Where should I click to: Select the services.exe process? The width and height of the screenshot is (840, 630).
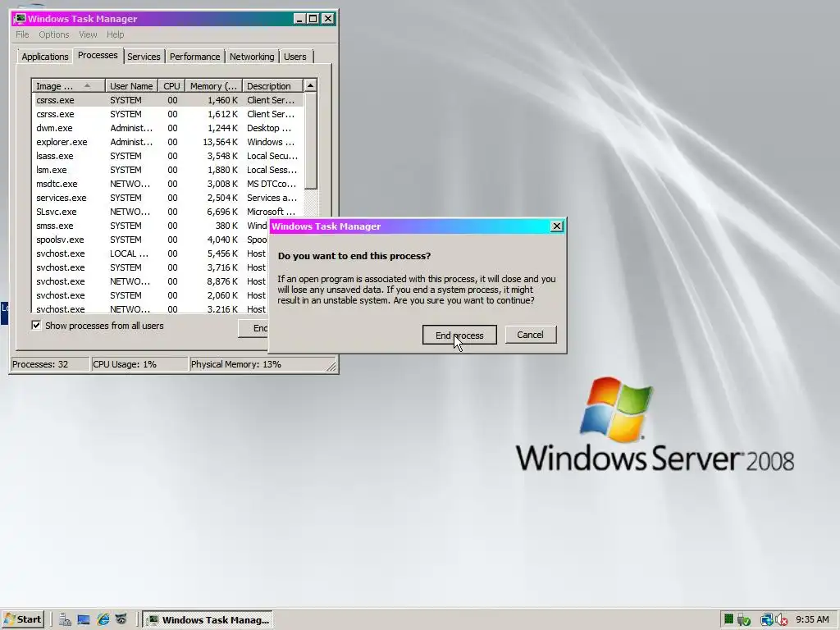(167, 198)
